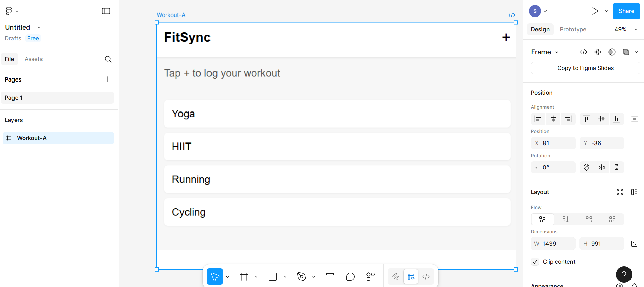Open the Actions components tool
This screenshot has height=287, width=644.
(370, 277)
